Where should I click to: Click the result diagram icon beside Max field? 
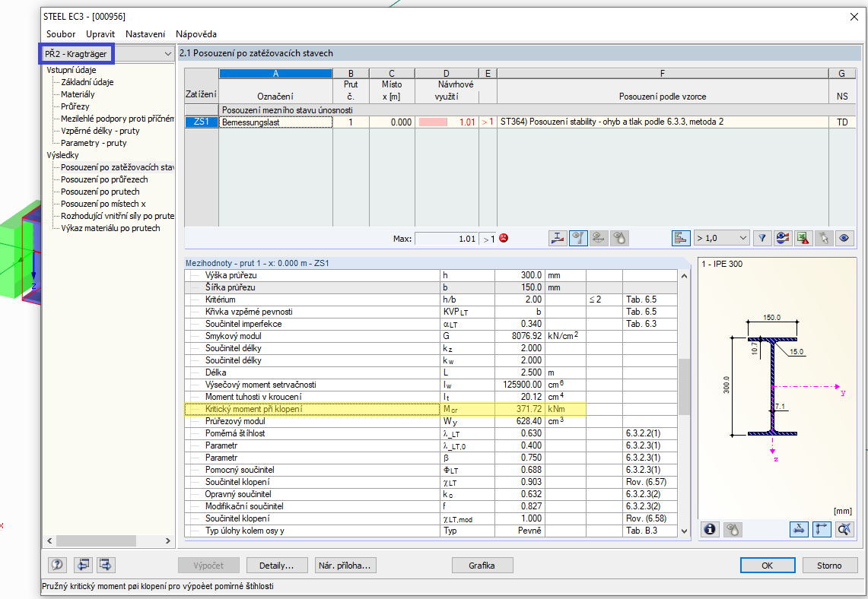pyautogui.click(x=558, y=238)
